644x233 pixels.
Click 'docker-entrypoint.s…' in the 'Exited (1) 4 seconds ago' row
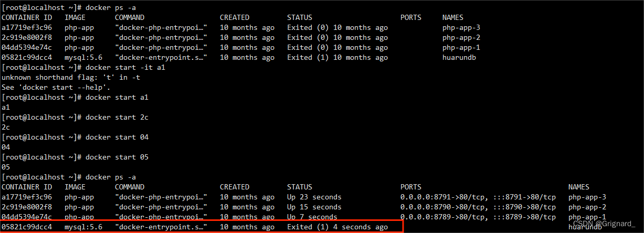click(161, 227)
